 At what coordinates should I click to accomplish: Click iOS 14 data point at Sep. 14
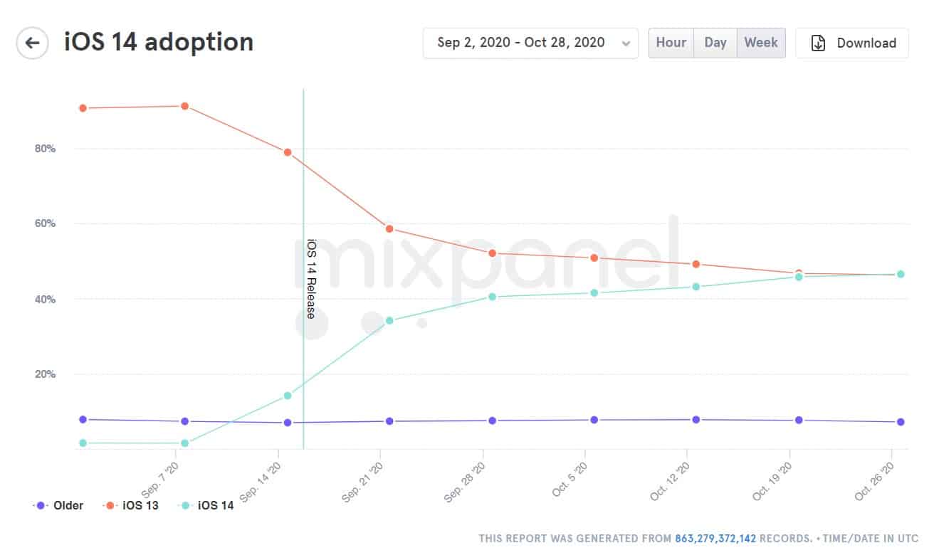tap(288, 396)
